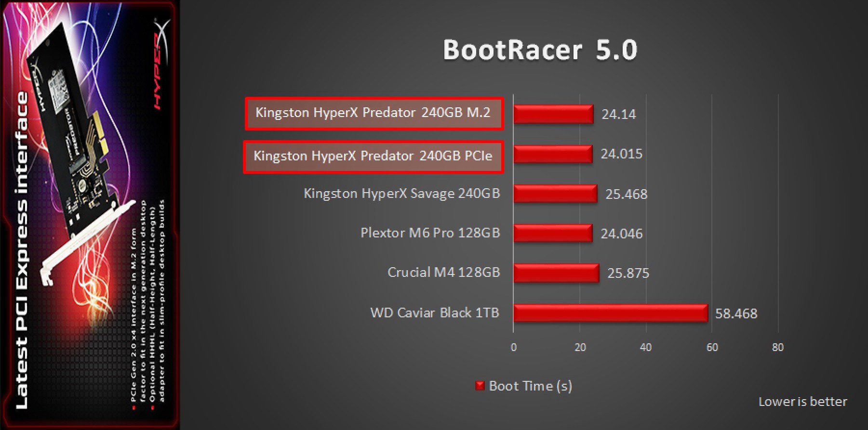Viewport: 868px width, 430px height.
Task: Click the red bar for Crucial M4
Action: (556, 273)
